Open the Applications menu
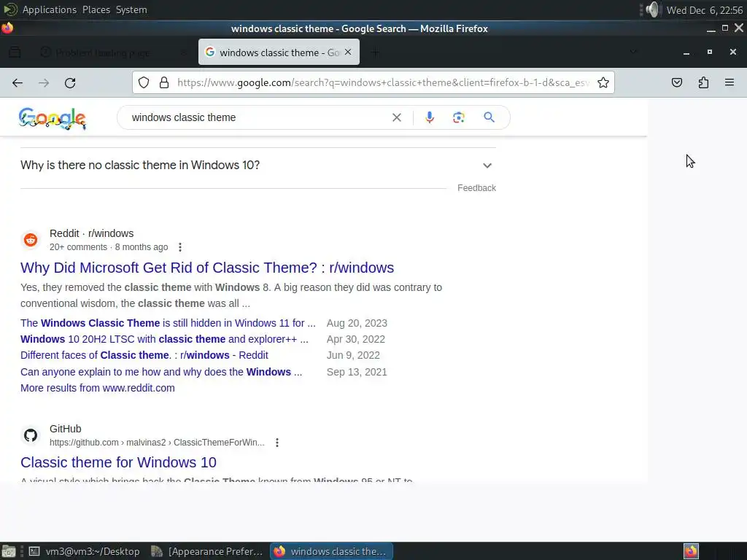Image resolution: width=747 pixels, height=560 pixels. coord(49,9)
